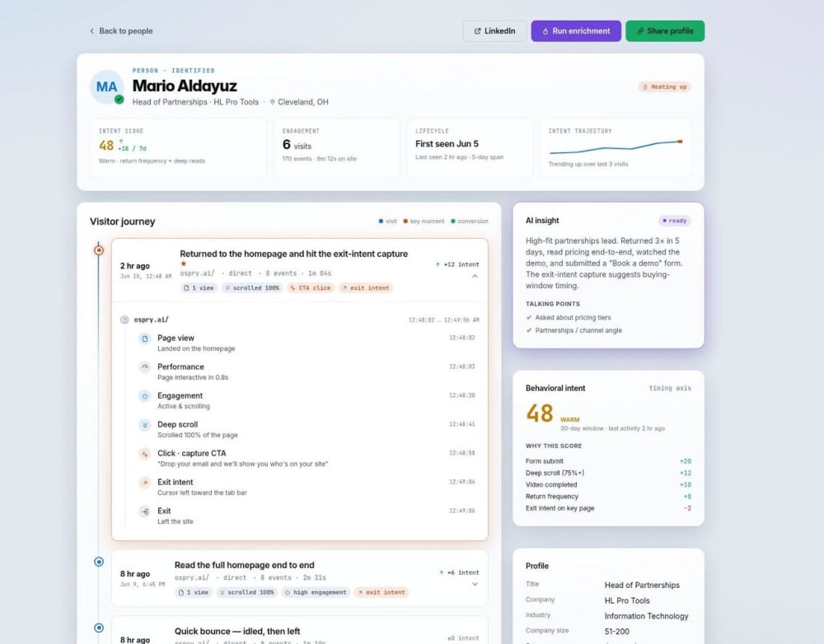This screenshot has height=644, width=824.
Task: Click the Video completed score row
Action: tap(609, 485)
